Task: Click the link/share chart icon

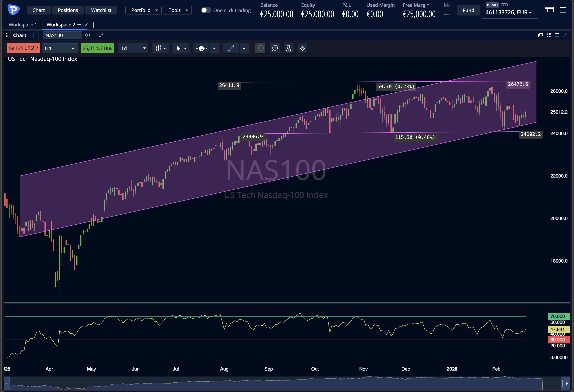Action: [100, 35]
